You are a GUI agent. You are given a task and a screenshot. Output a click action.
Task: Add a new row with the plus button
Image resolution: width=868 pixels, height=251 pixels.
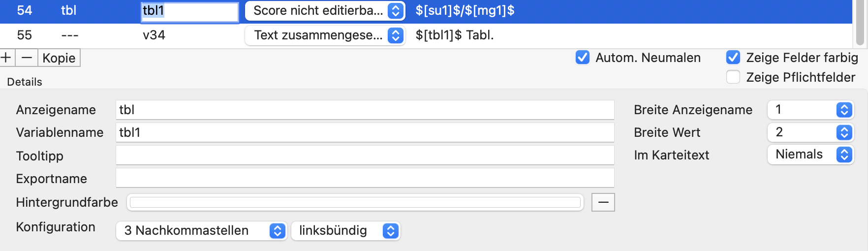point(7,58)
